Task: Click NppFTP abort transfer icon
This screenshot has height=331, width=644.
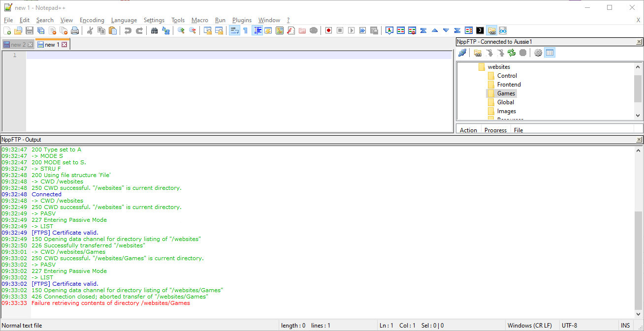Action: coord(523,53)
